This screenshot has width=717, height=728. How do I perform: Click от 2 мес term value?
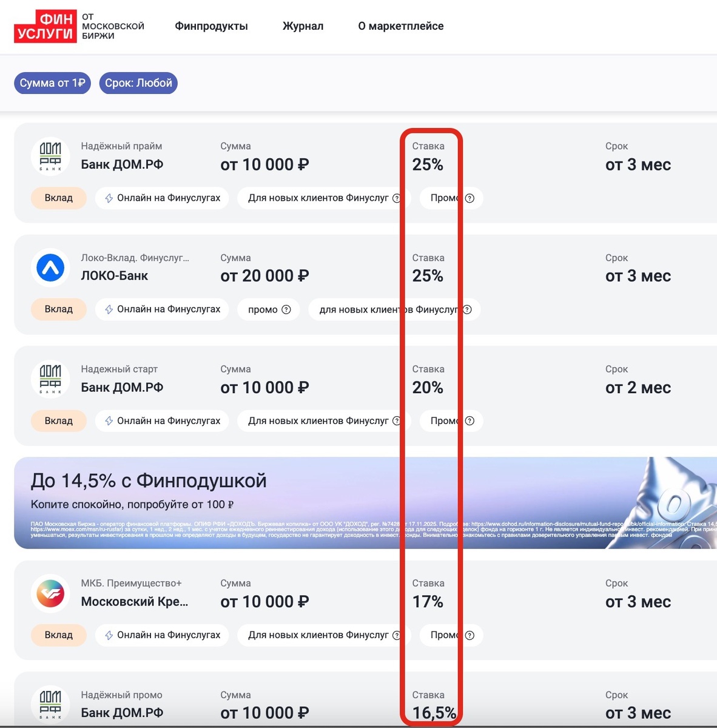coord(638,388)
